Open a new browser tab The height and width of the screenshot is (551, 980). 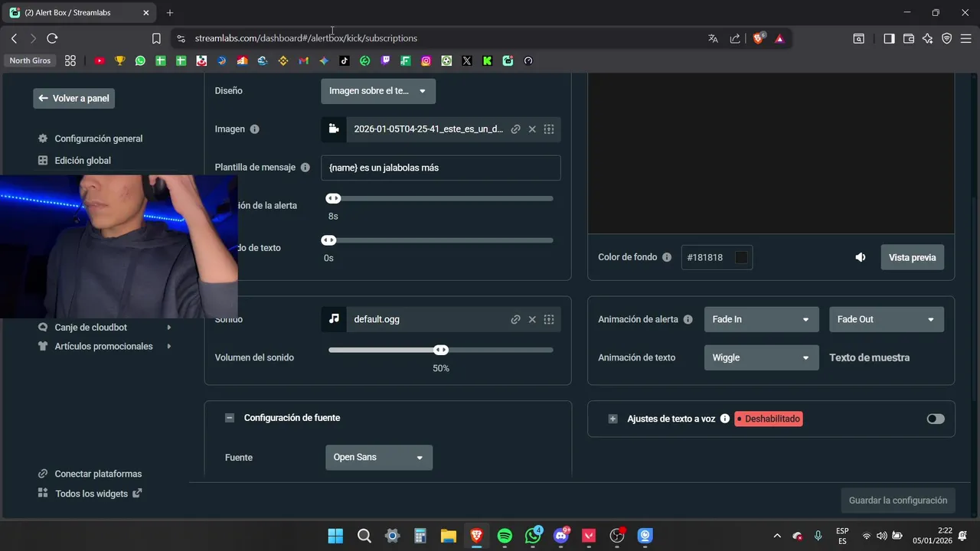pos(170,13)
